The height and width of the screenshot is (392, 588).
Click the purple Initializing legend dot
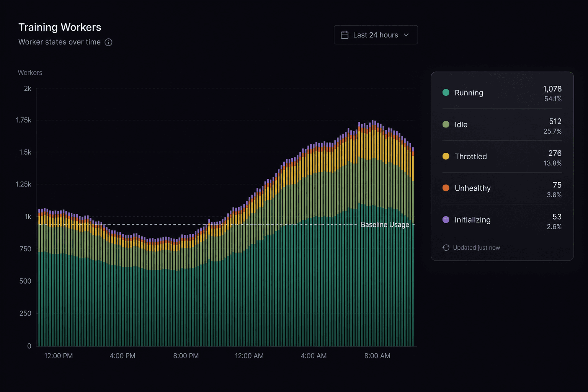pos(446,220)
